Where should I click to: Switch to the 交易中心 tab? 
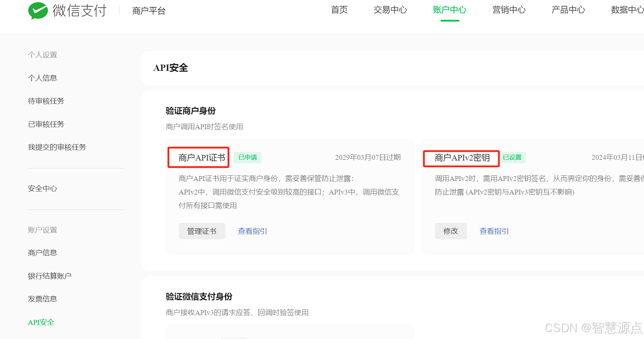(x=390, y=10)
